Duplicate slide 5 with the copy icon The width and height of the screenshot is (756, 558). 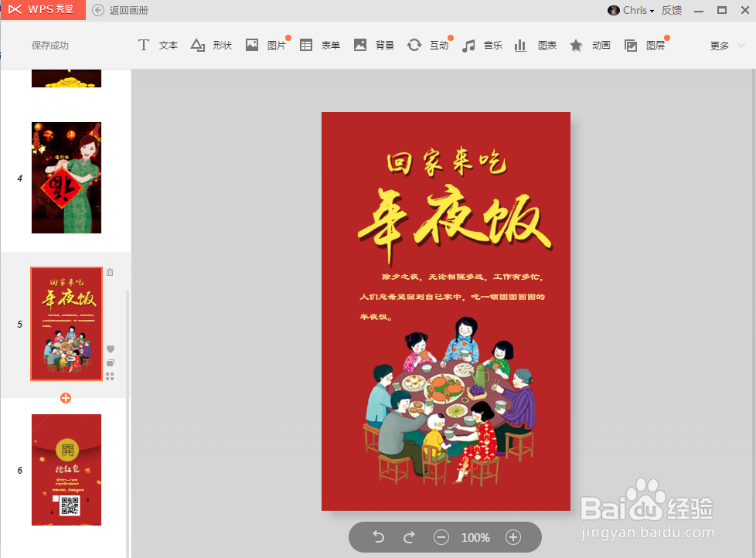pos(110,363)
